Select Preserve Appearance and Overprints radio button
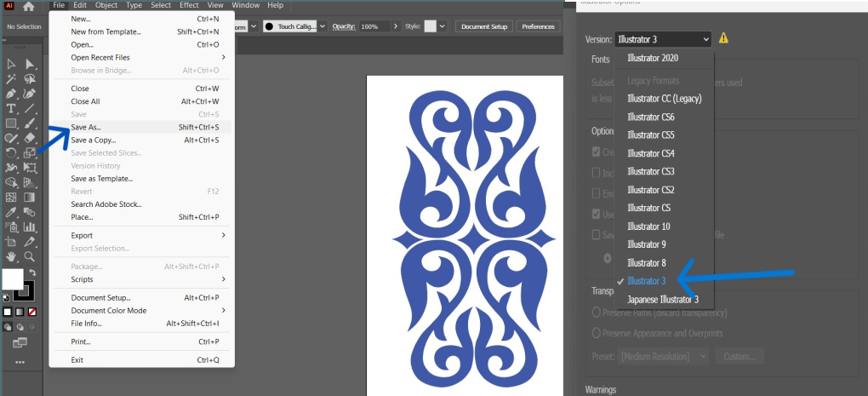 [x=597, y=333]
